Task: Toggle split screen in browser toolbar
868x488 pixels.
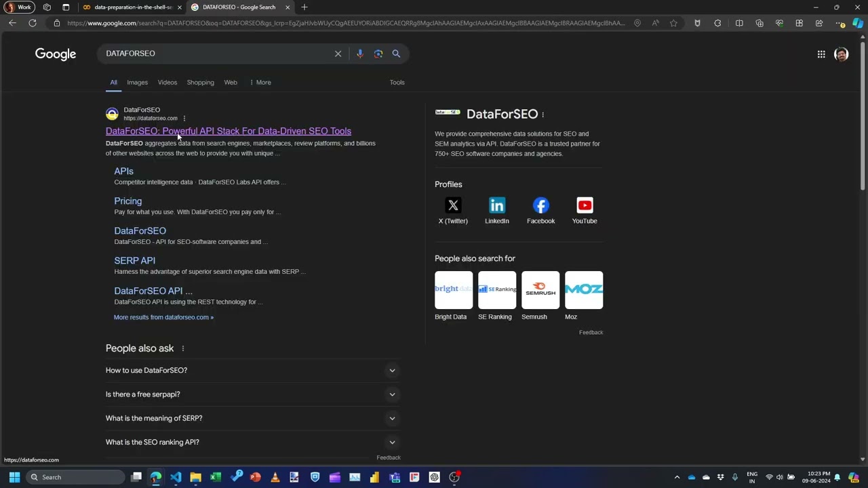Action: (739, 23)
